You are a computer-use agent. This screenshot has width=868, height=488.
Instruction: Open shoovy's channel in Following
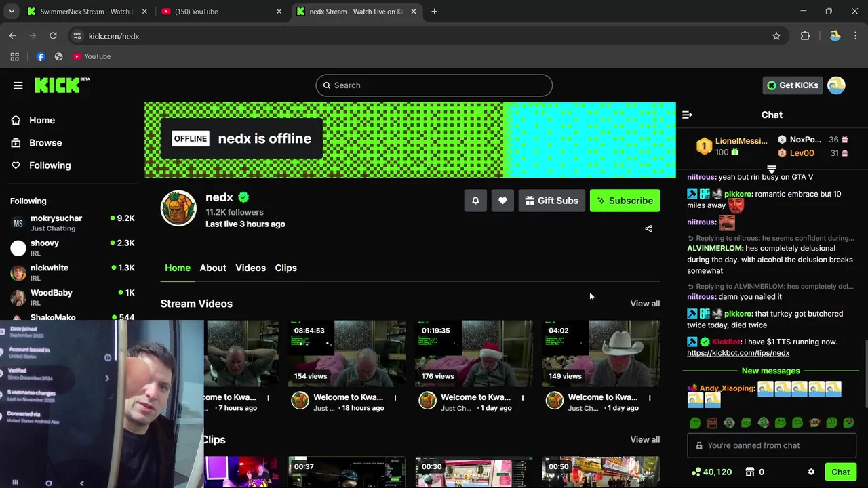pyautogui.click(x=72, y=248)
